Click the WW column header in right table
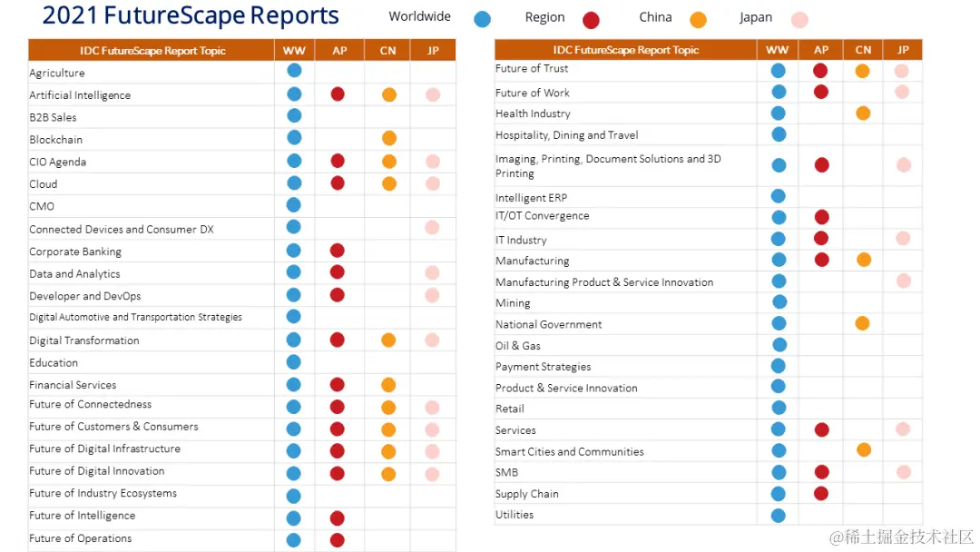980x552 pixels. pyautogui.click(x=778, y=50)
